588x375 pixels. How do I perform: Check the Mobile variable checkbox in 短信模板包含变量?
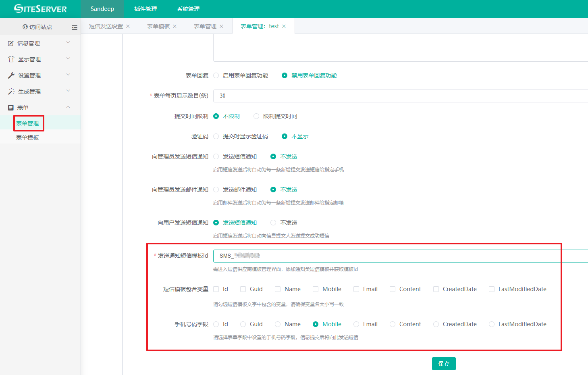316,289
